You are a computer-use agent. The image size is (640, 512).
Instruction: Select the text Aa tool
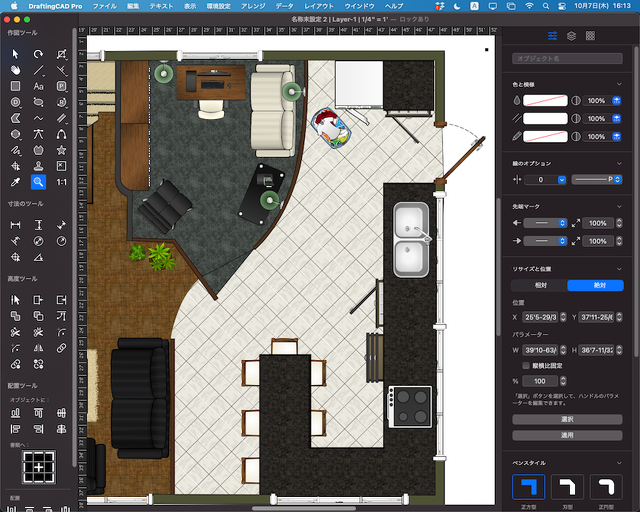[38, 86]
